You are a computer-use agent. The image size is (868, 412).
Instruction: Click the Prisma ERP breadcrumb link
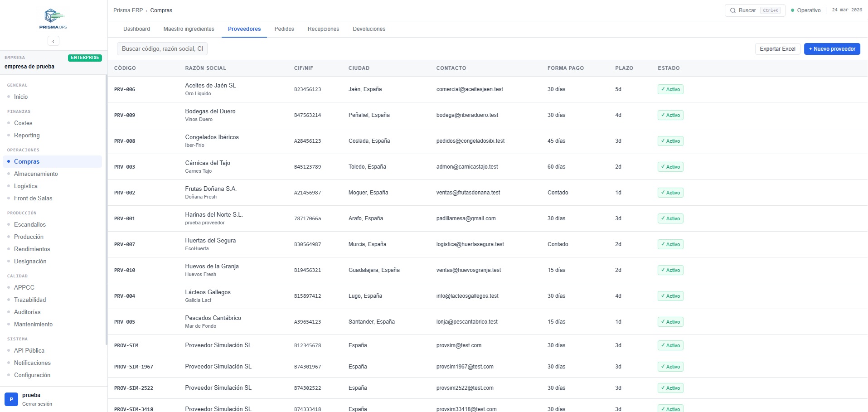[x=128, y=10]
